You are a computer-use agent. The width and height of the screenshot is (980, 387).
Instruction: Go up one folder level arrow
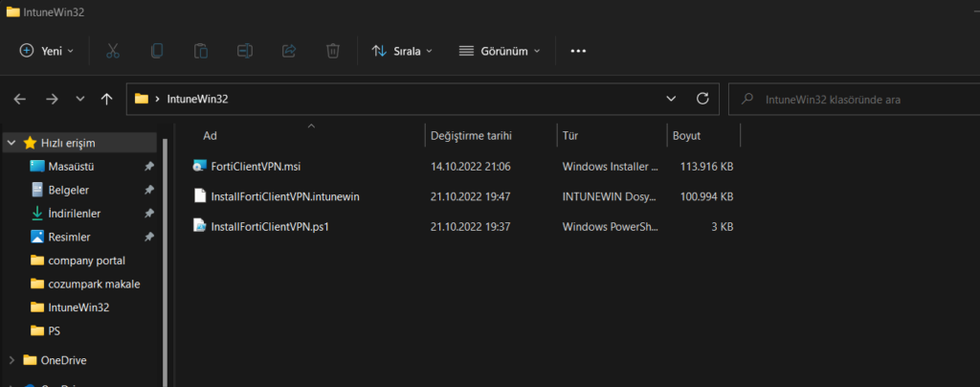(107, 99)
